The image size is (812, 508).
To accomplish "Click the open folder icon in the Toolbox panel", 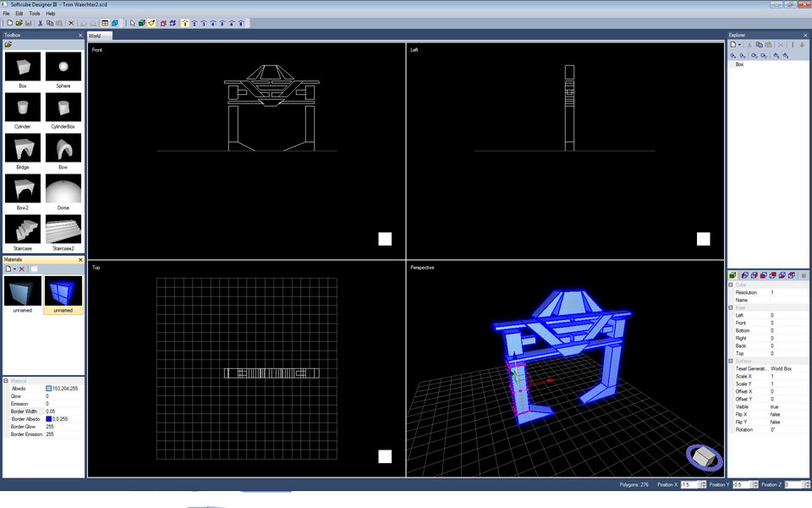I will pyautogui.click(x=8, y=45).
